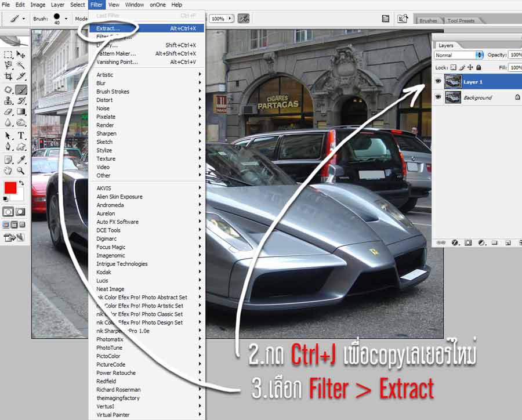Viewport: 522px width, 420px height.
Task: Switch to the Brushes palette tab
Action: click(428, 20)
